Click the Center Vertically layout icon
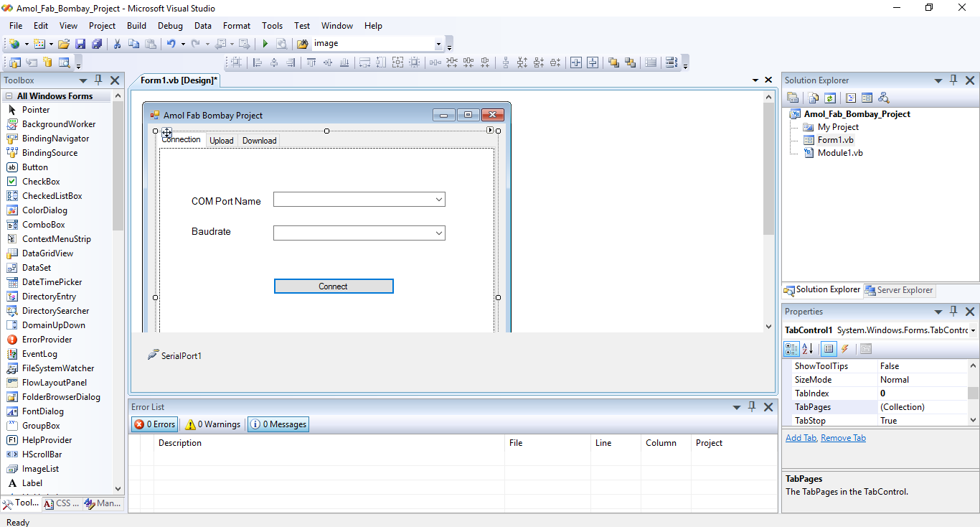Viewport: 980px width, 527px height. (x=593, y=62)
